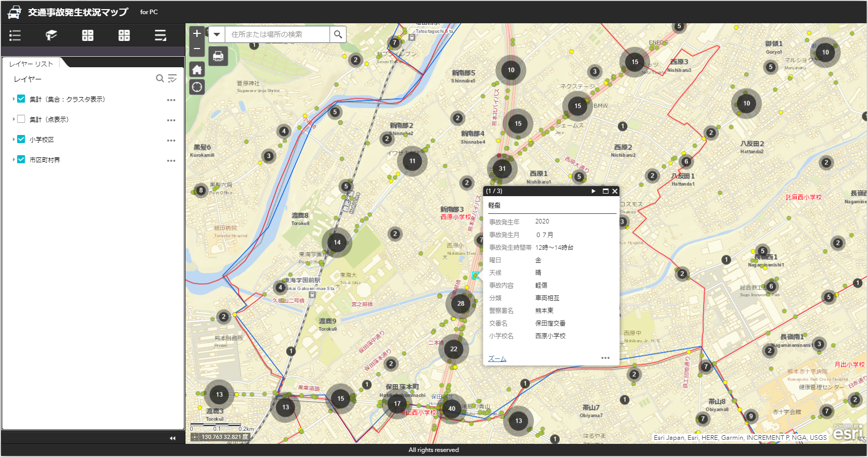The width and height of the screenshot is (868, 457).
Task: Select the レイヤー リスト tab
Action: pos(31,64)
